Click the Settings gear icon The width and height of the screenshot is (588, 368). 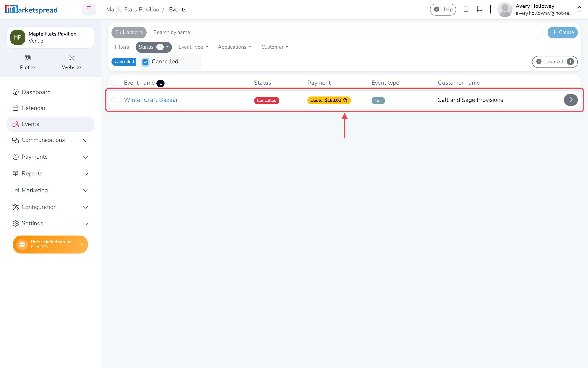16,223
